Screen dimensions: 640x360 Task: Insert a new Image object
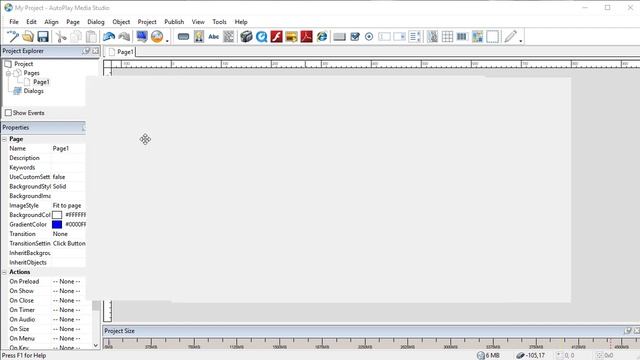(199, 37)
